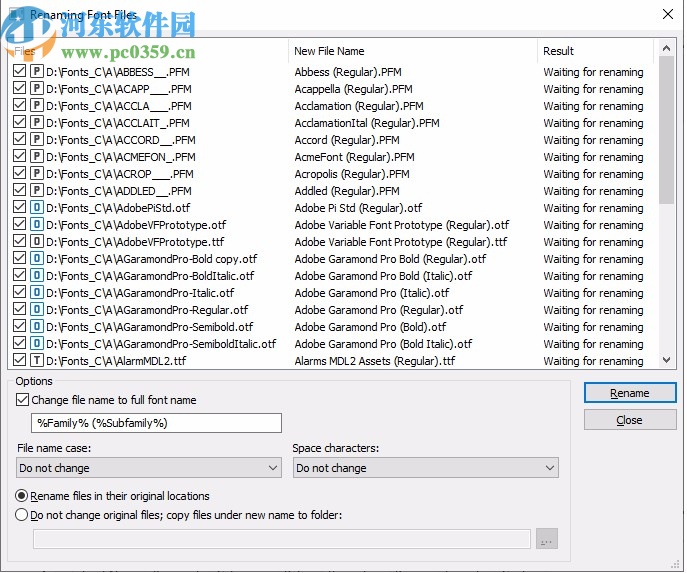Click the font icon for AdobeVFPrototype.ttf
687x573 pixels.
(x=37, y=241)
